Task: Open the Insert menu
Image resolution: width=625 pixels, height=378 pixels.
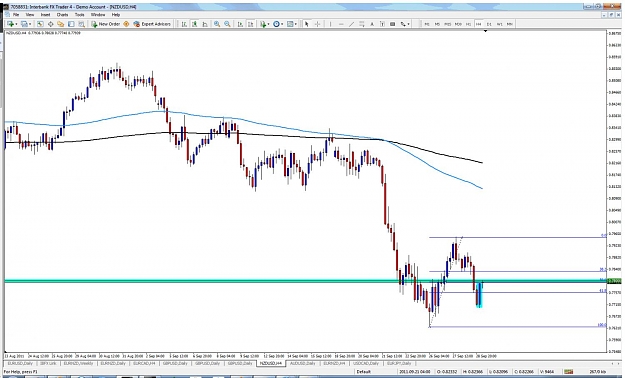Action: tap(45, 15)
